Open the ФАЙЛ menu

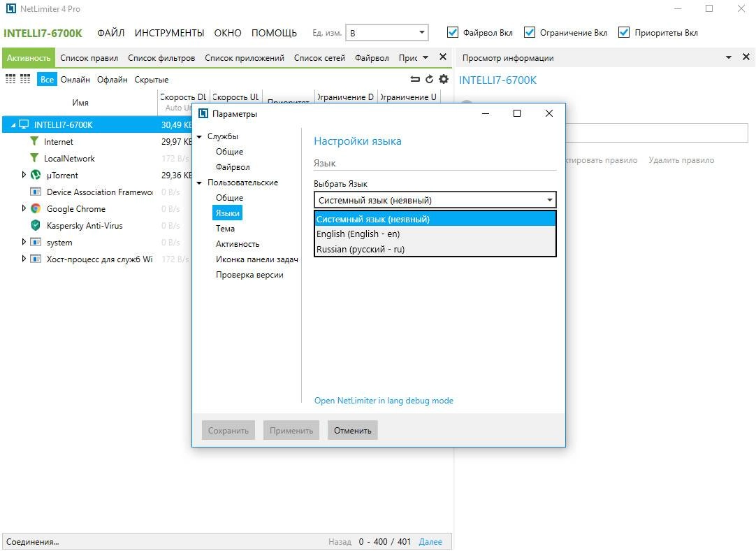coord(111,33)
